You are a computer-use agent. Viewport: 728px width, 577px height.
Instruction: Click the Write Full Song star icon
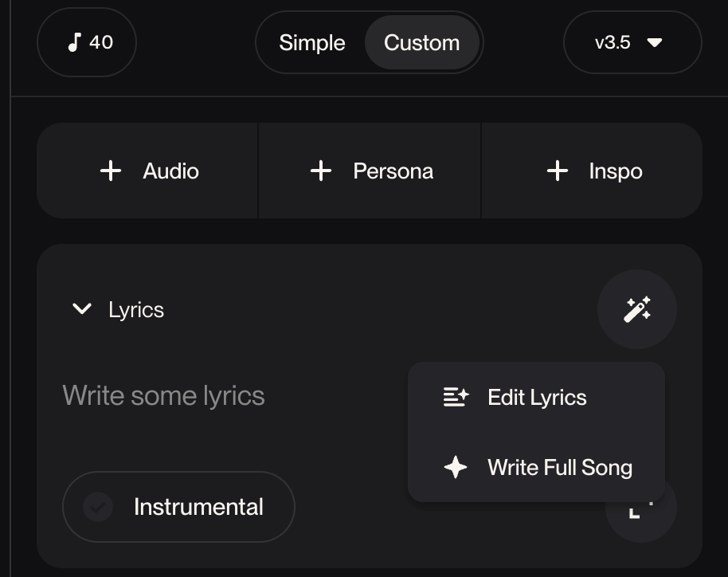point(456,467)
